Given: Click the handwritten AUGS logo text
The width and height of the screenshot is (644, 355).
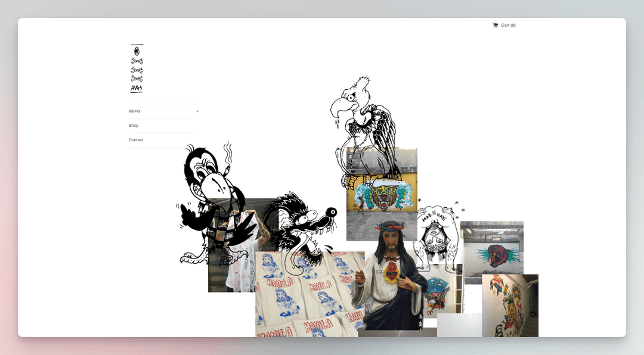Looking at the screenshot, I should tap(137, 89).
